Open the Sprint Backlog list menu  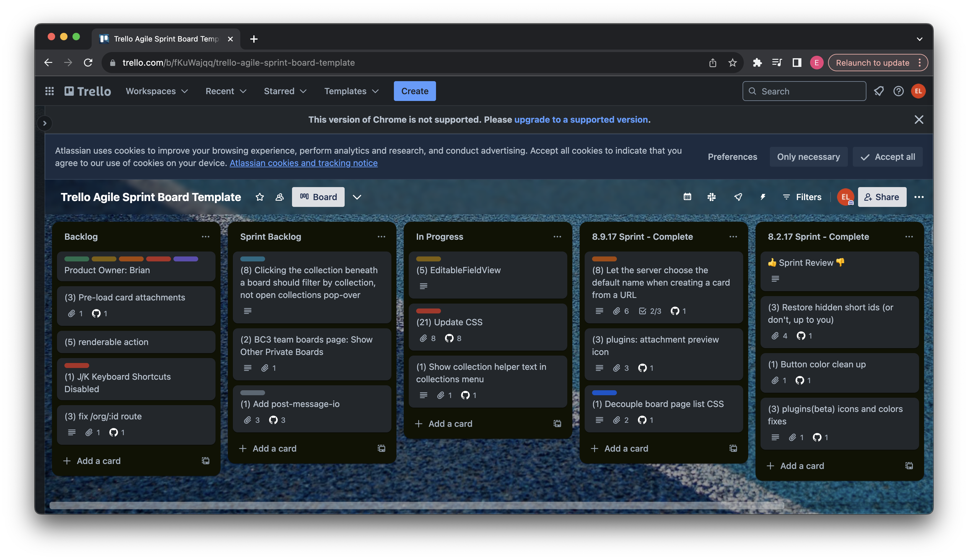point(381,237)
